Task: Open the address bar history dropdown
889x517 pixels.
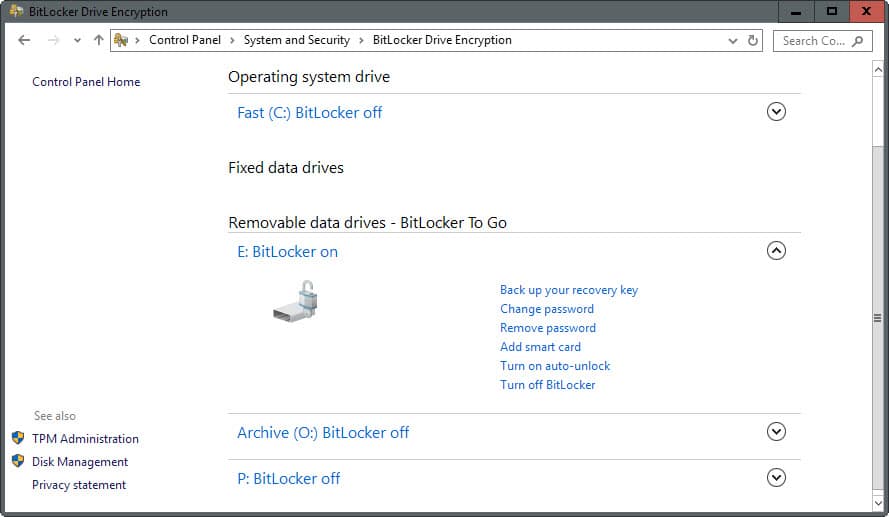Action: pyautogui.click(x=733, y=41)
